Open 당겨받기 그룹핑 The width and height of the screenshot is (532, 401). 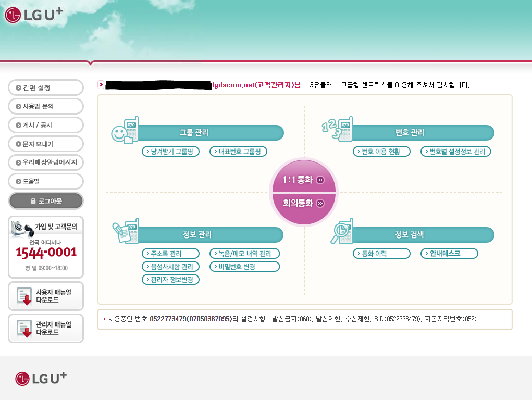click(171, 152)
